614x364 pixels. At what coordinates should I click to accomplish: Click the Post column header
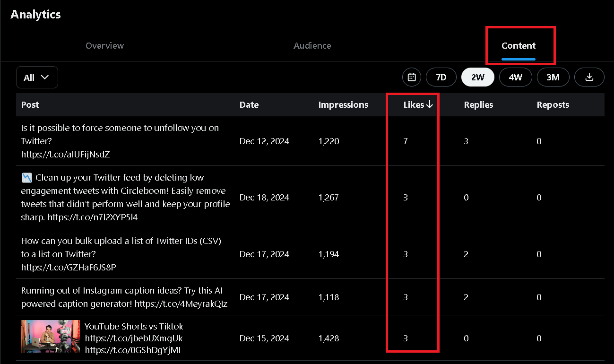click(x=30, y=105)
